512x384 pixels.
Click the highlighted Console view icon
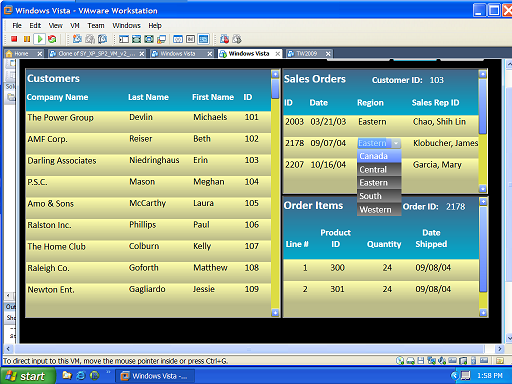[x=203, y=39]
